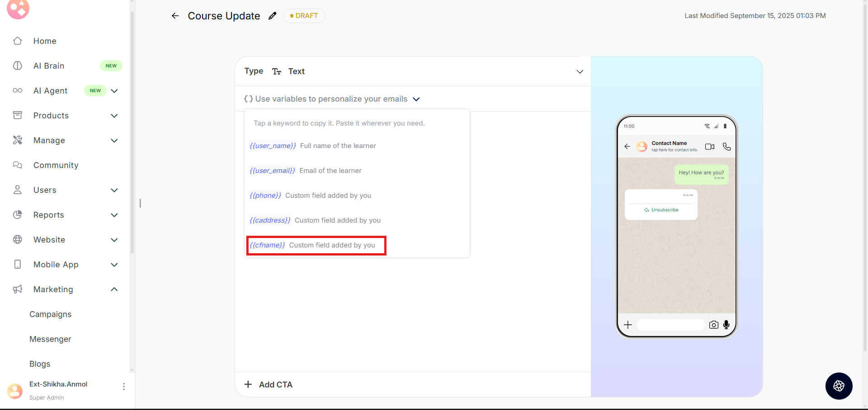Open Messenger under Marketing
Viewport: 868px width, 410px height.
(50, 339)
